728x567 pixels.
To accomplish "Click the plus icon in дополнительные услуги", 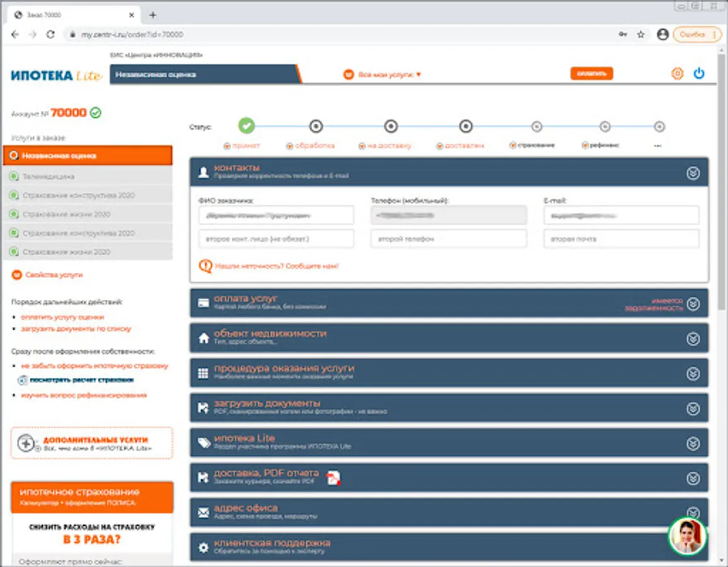I will 26,443.
